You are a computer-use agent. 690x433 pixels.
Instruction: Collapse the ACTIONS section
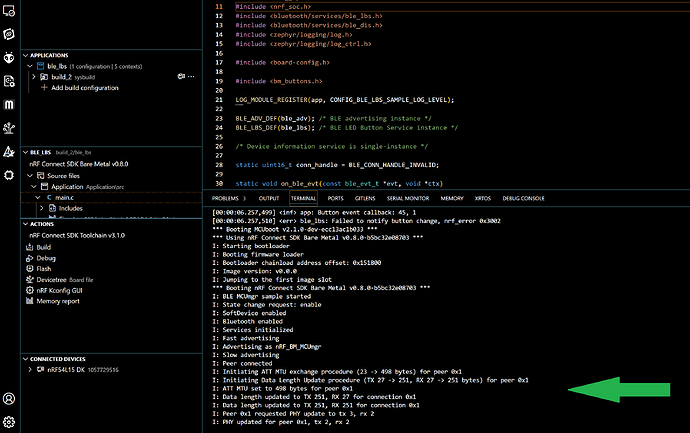(x=26, y=224)
